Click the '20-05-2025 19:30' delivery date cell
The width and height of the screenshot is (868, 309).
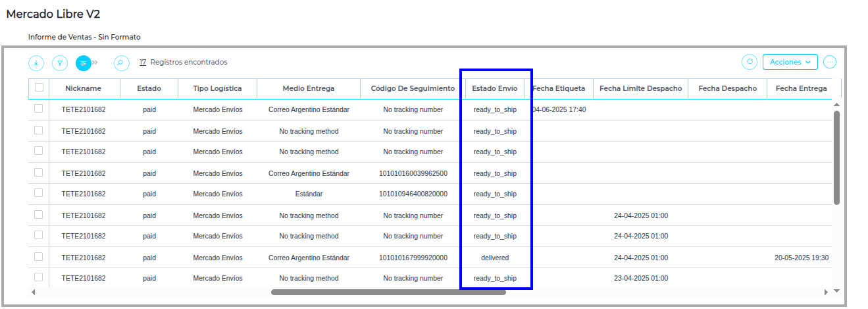(802, 258)
